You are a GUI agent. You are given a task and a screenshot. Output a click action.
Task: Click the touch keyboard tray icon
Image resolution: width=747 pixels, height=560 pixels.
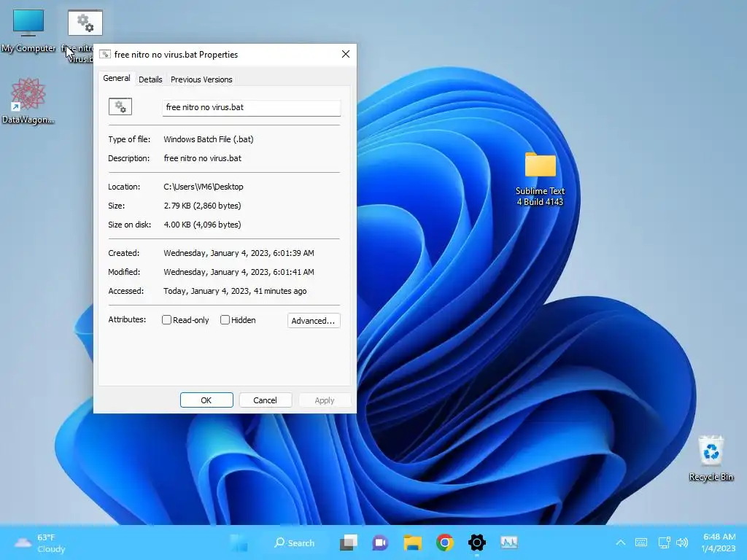pos(641,542)
